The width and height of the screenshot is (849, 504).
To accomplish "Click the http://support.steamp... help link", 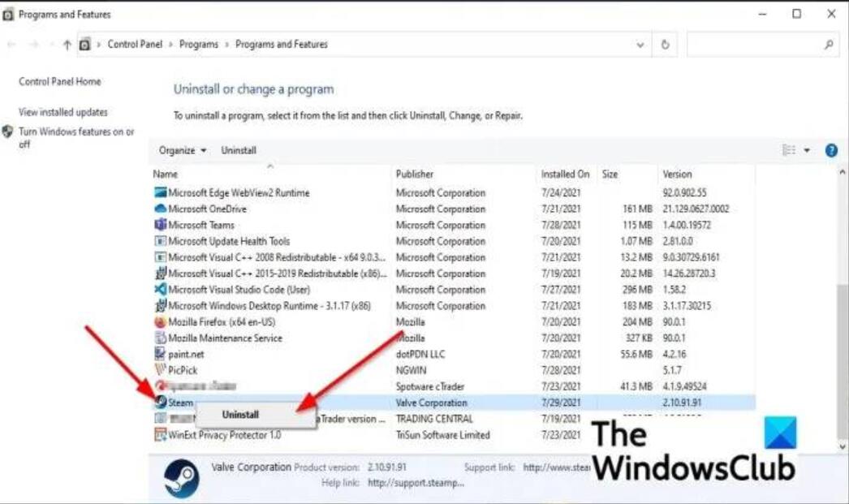I will click(416, 483).
